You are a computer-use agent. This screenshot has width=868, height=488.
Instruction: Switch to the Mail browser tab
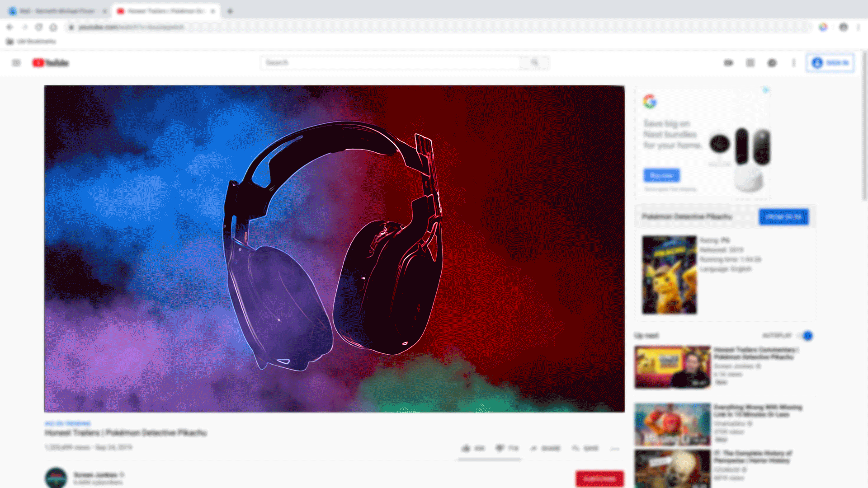57,11
